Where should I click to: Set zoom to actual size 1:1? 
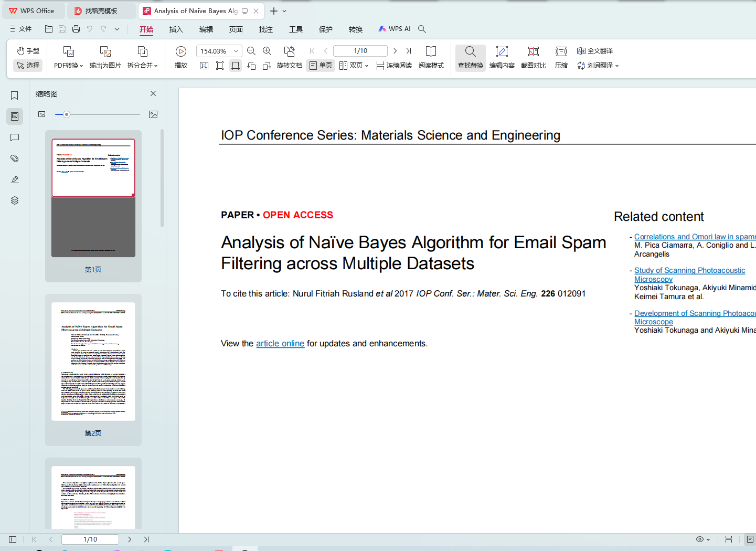coord(204,66)
